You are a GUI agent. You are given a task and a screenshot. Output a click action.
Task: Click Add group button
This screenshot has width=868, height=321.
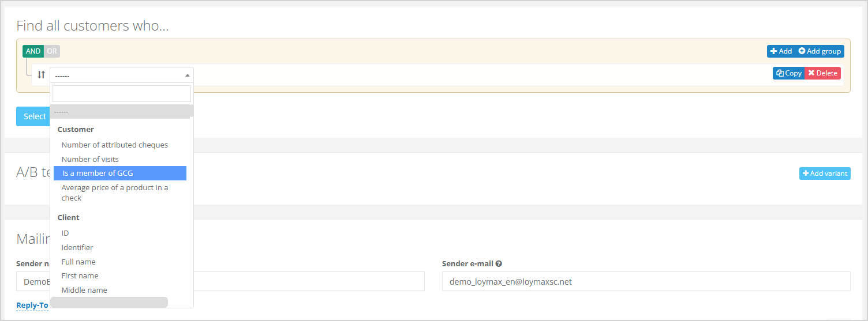[820, 51]
